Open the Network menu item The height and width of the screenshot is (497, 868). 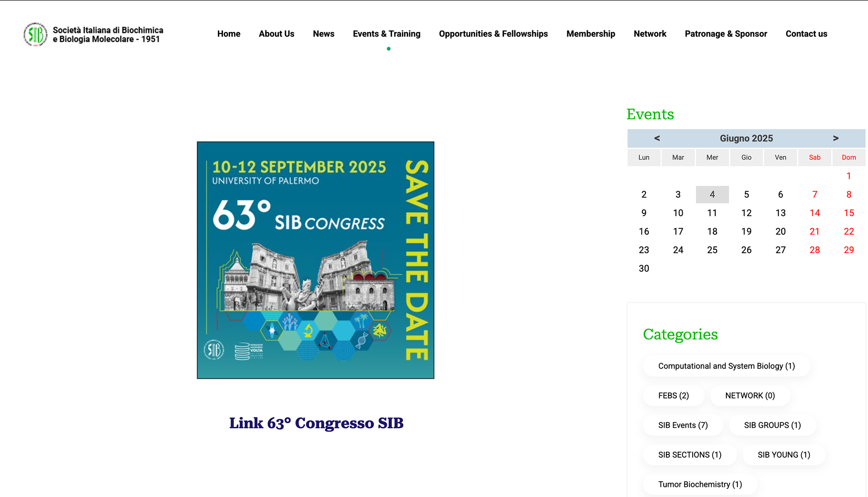[x=650, y=34]
